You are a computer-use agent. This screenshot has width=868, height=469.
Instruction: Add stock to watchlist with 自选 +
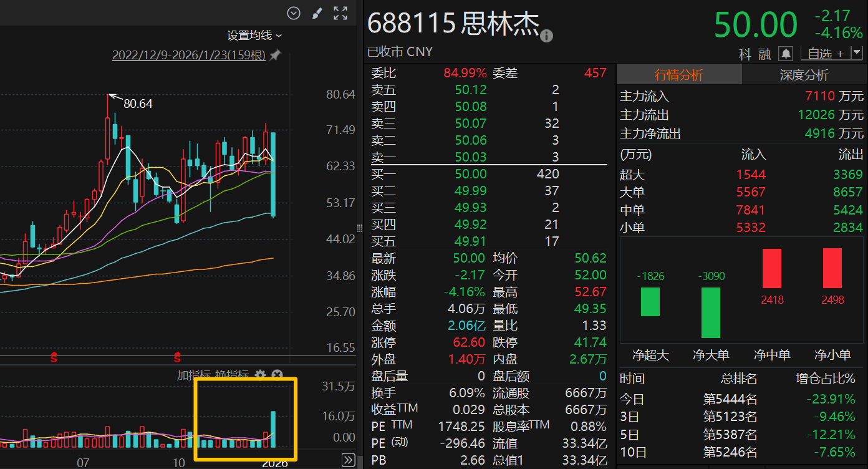coord(826,54)
